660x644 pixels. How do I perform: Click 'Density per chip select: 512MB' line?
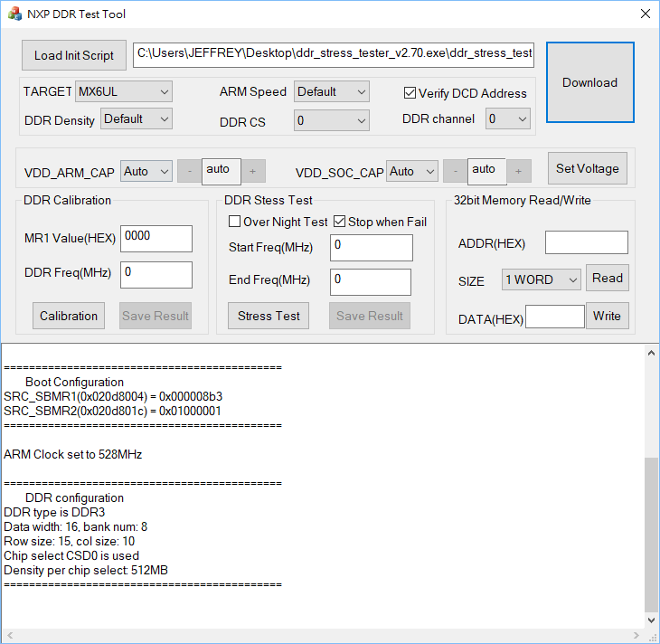[x=86, y=570]
